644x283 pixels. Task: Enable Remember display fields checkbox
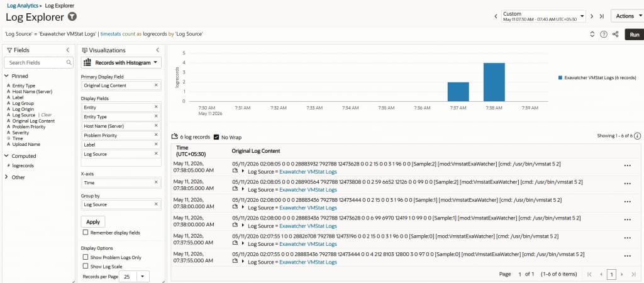[x=86, y=233]
